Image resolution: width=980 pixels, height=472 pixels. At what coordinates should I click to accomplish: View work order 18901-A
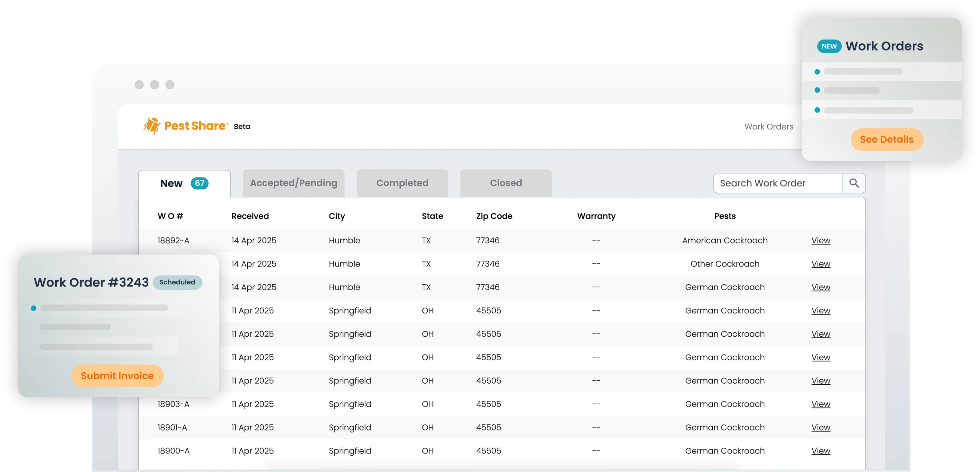click(x=821, y=428)
